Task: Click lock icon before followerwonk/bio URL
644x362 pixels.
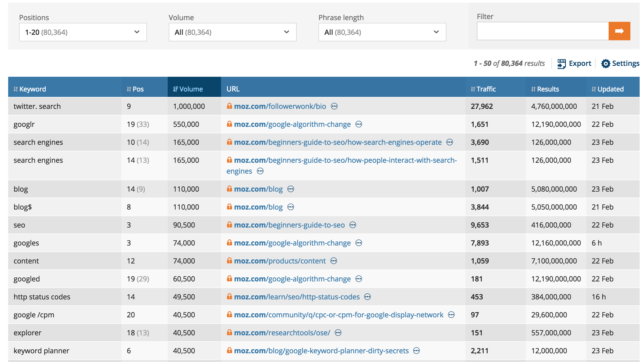Action: pyautogui.click(x=229, y=106)
